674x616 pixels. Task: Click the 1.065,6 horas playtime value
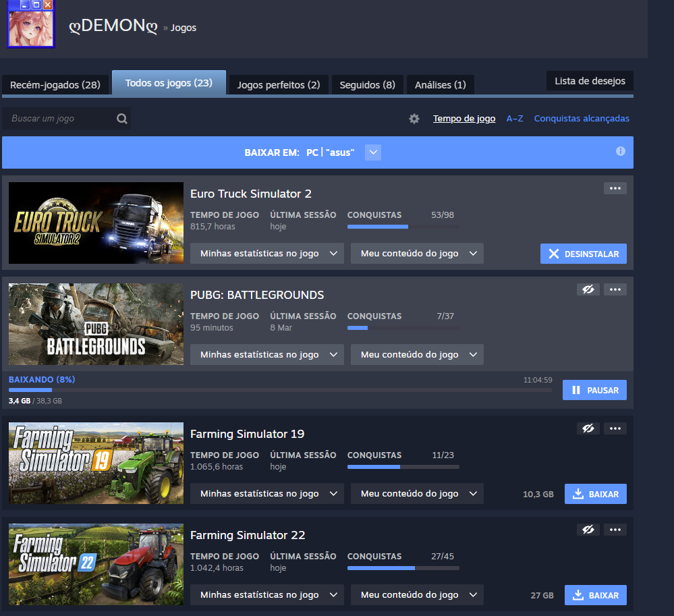pyautogui.click(x=217, y=467)
